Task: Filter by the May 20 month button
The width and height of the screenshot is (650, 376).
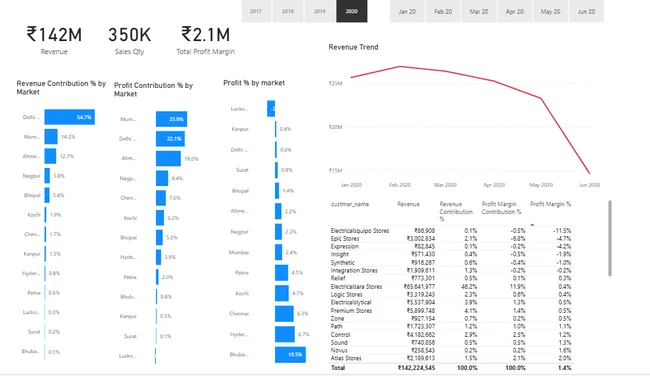Action: click(551, 11)
